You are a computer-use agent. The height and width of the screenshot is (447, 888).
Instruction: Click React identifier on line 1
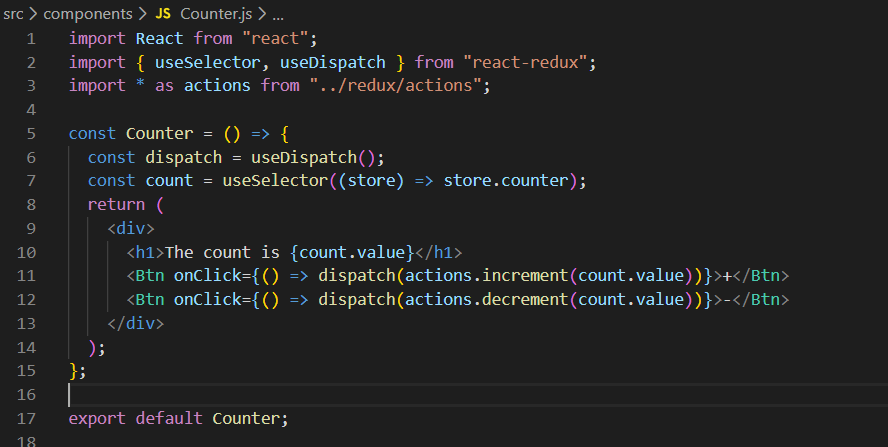point(159,39)
